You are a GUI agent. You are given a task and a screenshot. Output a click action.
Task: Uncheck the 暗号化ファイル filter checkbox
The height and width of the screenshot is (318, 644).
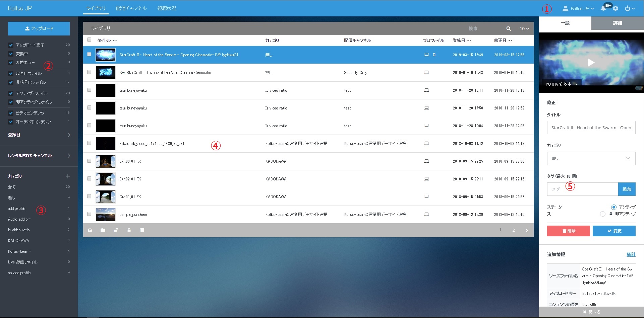[11, 74]
